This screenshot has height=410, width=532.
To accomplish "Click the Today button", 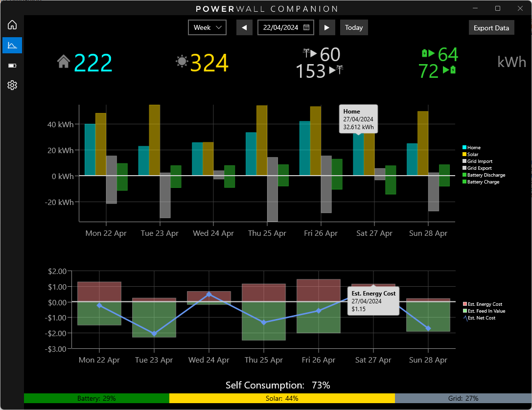I will (354, 27).
